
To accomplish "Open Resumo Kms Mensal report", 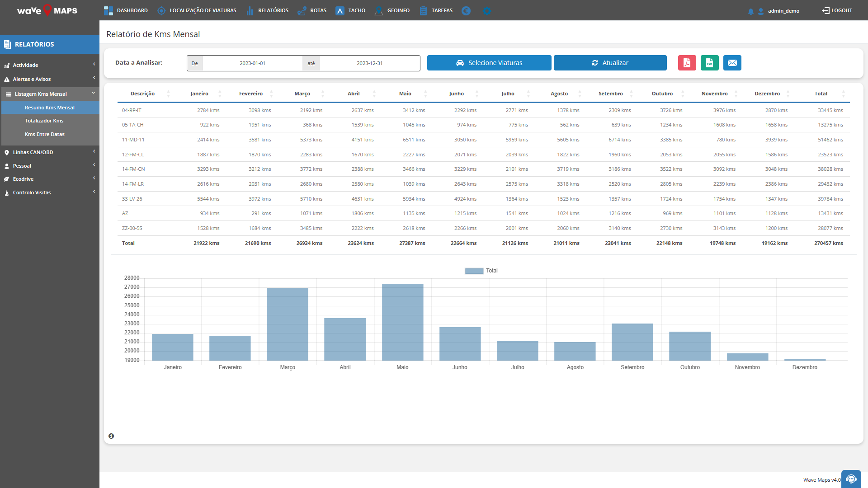I will 50,108.
